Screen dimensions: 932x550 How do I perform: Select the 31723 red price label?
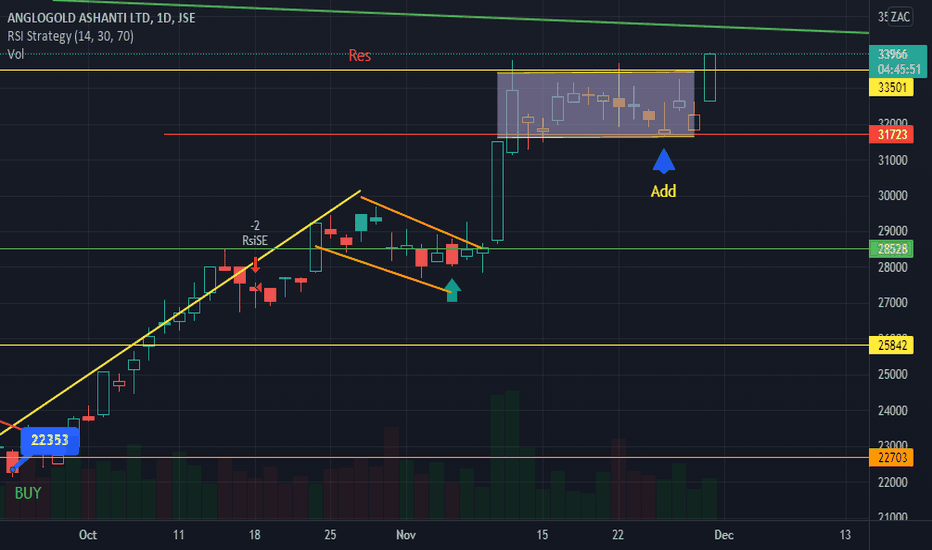click(891, 134)
